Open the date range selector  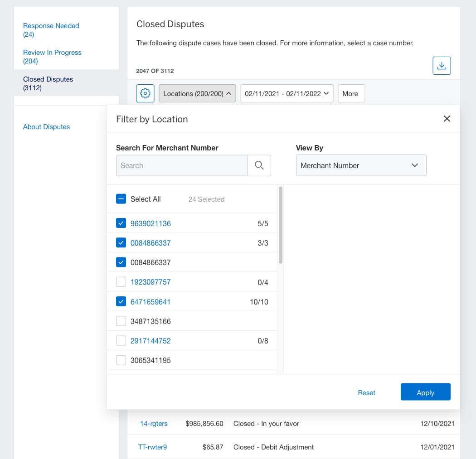tap(287, 93)
